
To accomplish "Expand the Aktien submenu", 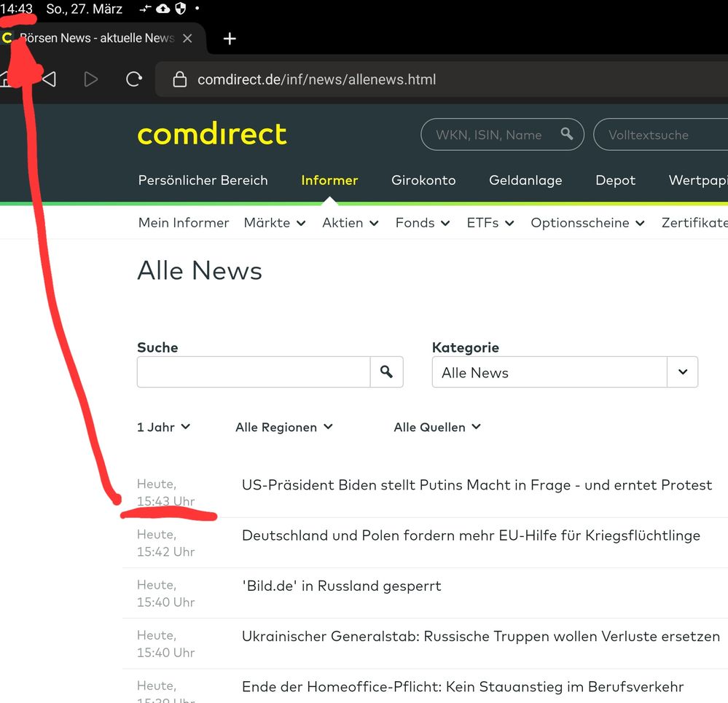I will tap(351, 223).
